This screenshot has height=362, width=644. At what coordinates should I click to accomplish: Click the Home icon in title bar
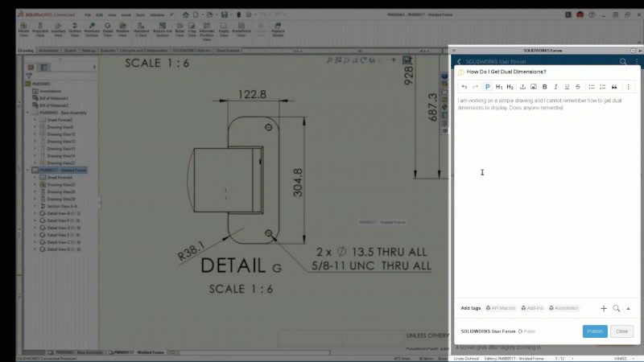[x=186, y=14]
